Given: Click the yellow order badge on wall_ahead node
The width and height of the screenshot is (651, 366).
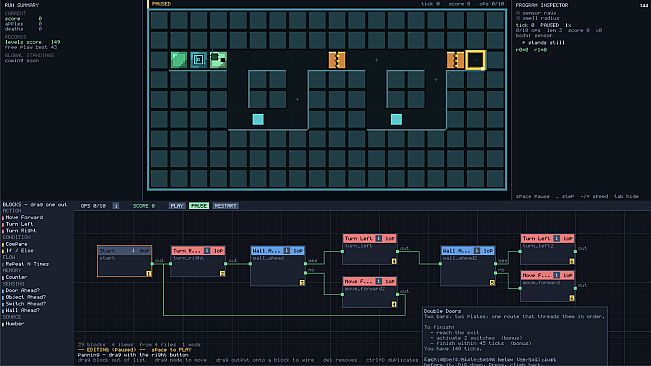Looking at the screenshot, I should (302, 283).
